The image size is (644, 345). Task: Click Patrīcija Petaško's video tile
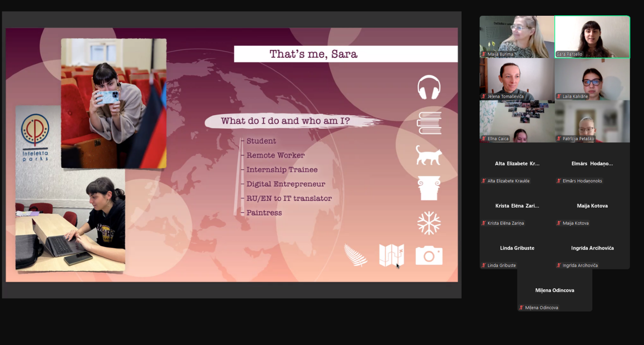[592, 122]
